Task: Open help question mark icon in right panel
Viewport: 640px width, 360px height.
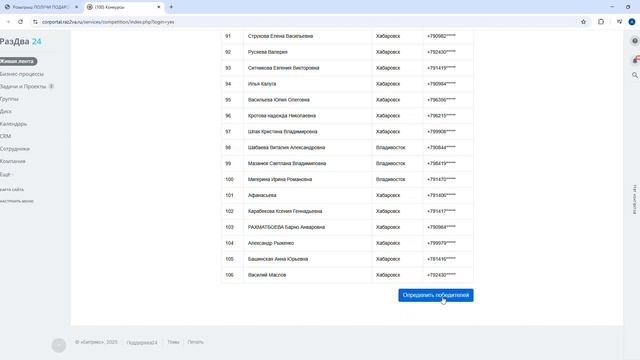Action: click(x=635, y=41)
